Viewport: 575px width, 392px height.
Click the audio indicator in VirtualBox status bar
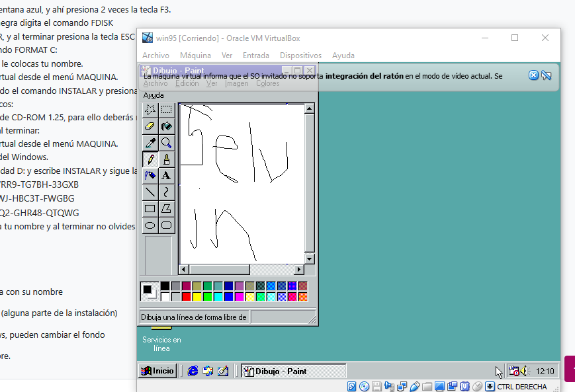coord(389,387)
